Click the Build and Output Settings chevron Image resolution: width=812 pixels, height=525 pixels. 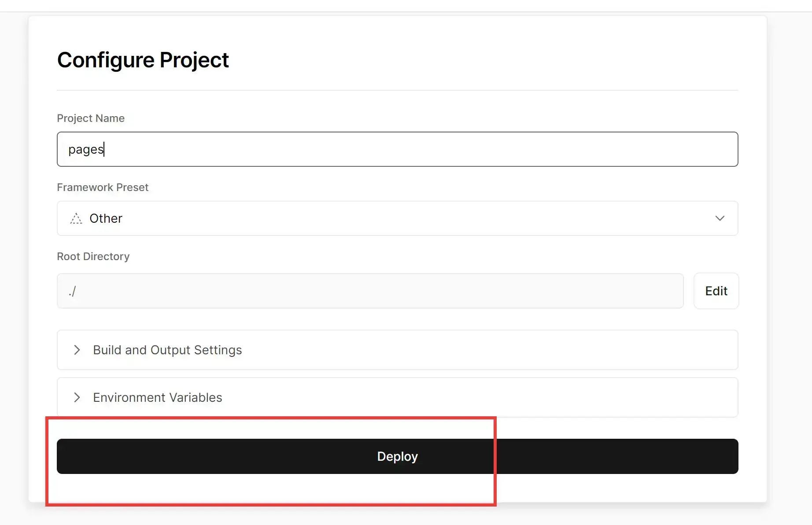click(77, 350)
